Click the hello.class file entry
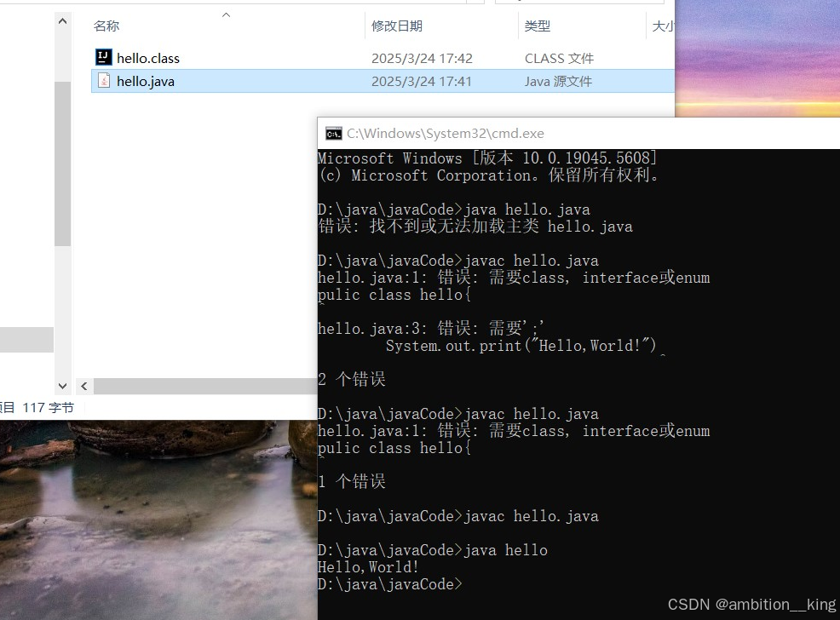Image resolution: width=840 pixels, height=620 pixels. tap(147, 57)
